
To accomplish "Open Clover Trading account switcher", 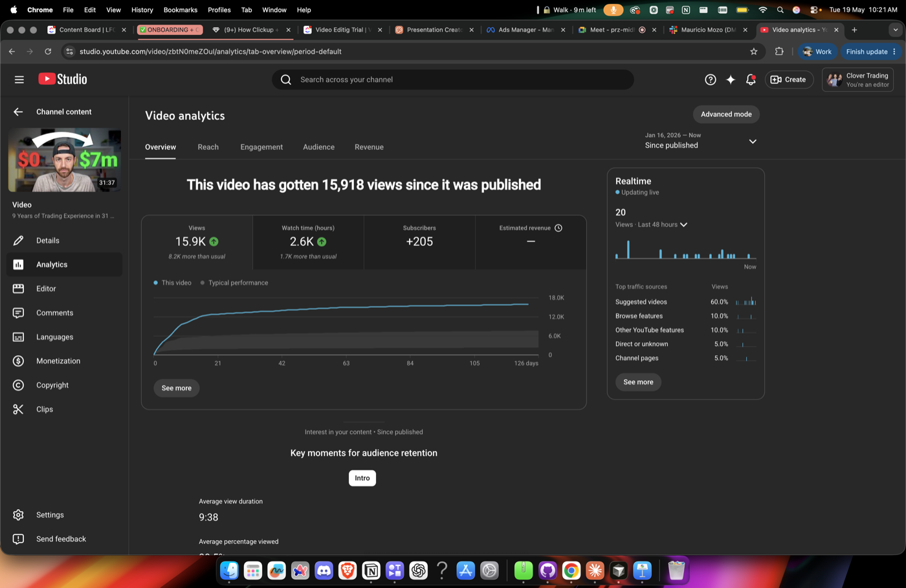I will [857, 80].
